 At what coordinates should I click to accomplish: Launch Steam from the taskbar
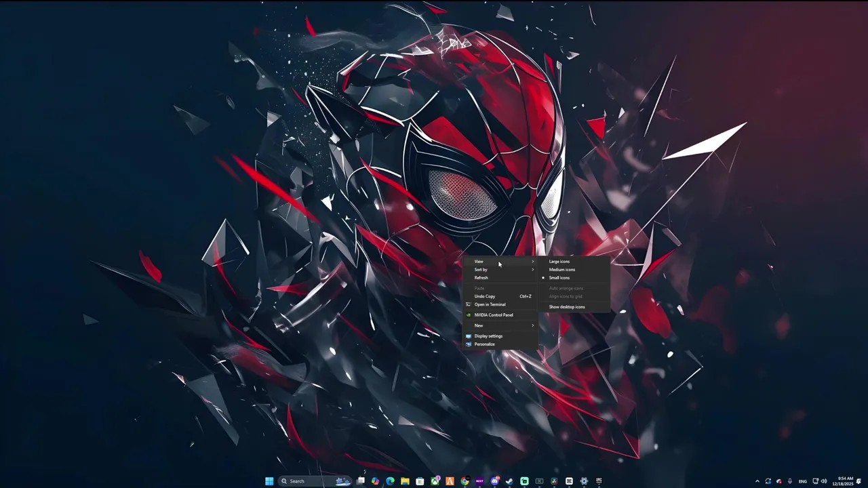tap(509, 481)
